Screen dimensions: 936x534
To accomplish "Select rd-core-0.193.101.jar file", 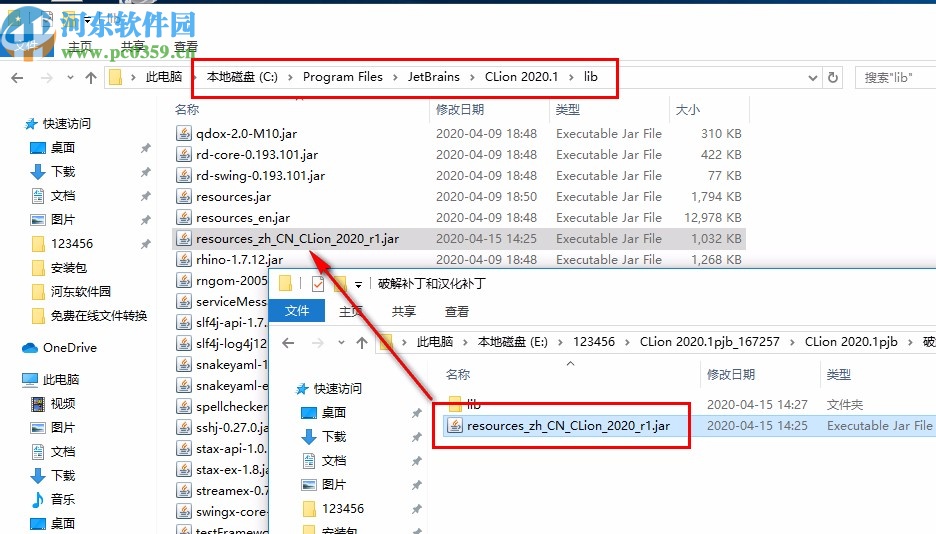I will [257, 155].
